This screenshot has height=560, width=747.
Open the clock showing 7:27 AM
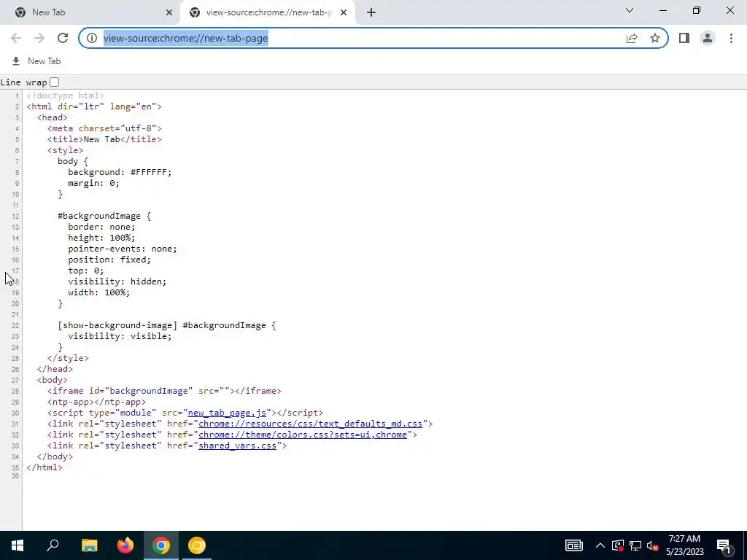pyautogui.click(x=684, y=545)
